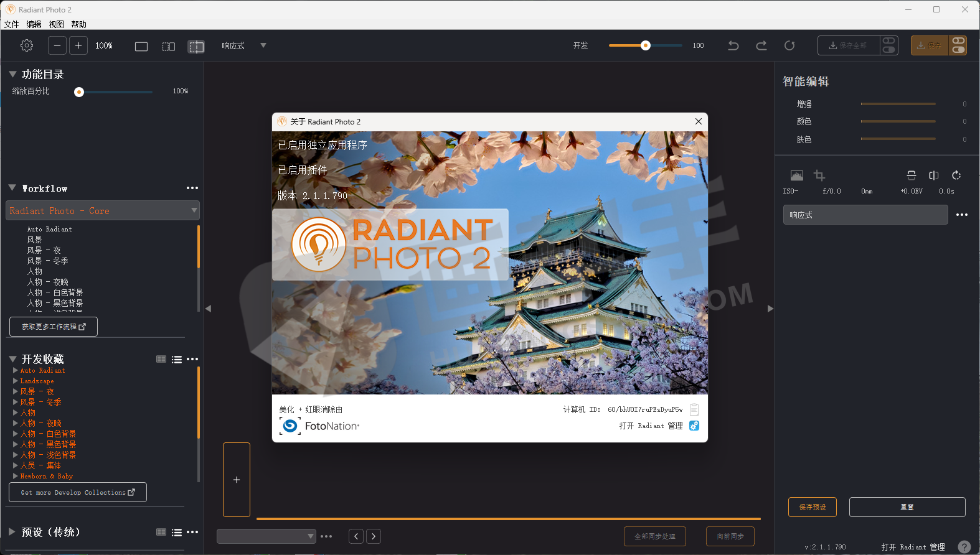This screenshot has height=555, width=980.
Task: Collapse the 功能目录 panel
Action: pos(12,74)
